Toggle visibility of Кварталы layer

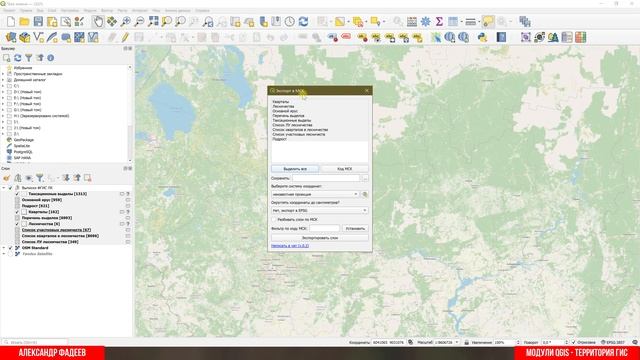tap(17, 212)
